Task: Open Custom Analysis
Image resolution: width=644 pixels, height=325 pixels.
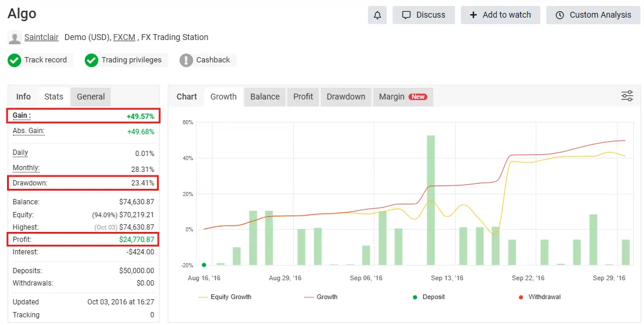Action: 593,15
